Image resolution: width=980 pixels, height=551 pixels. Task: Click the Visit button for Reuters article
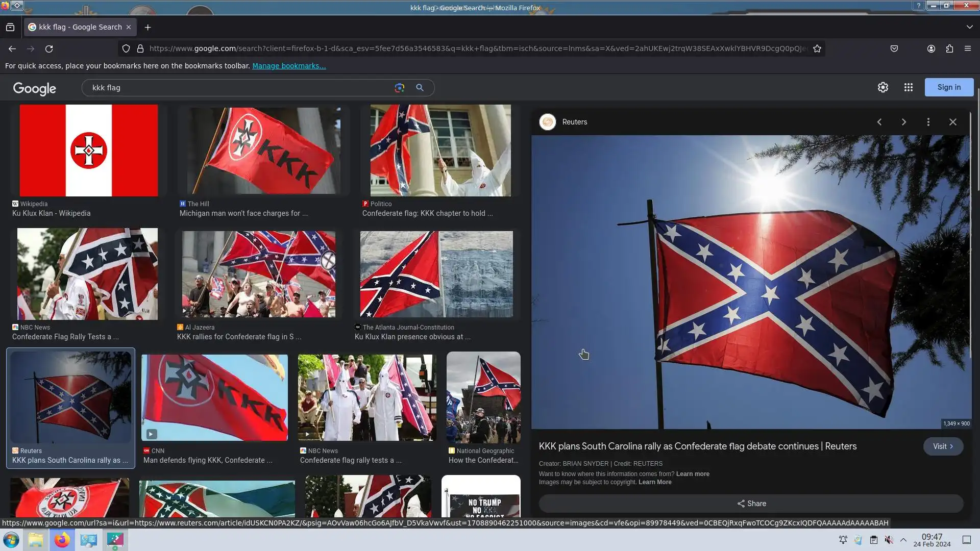pos(942,446)
